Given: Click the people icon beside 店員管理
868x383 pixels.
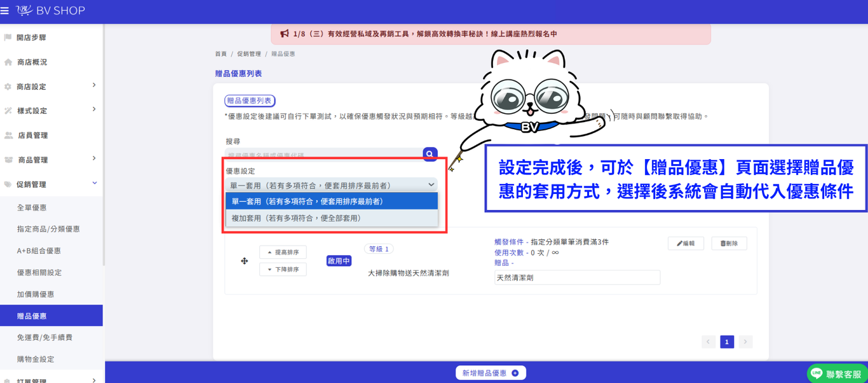Looking at the screenshot, I should pos(8,136).
